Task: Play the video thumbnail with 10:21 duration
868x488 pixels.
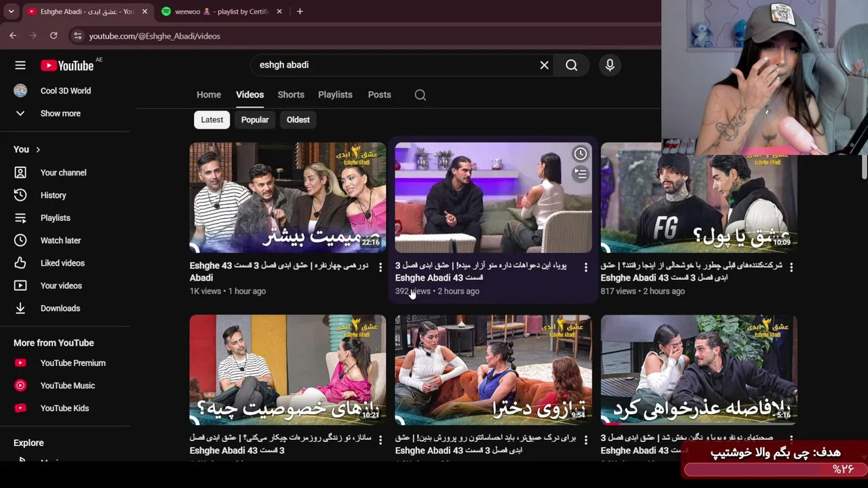Action: 288,370
